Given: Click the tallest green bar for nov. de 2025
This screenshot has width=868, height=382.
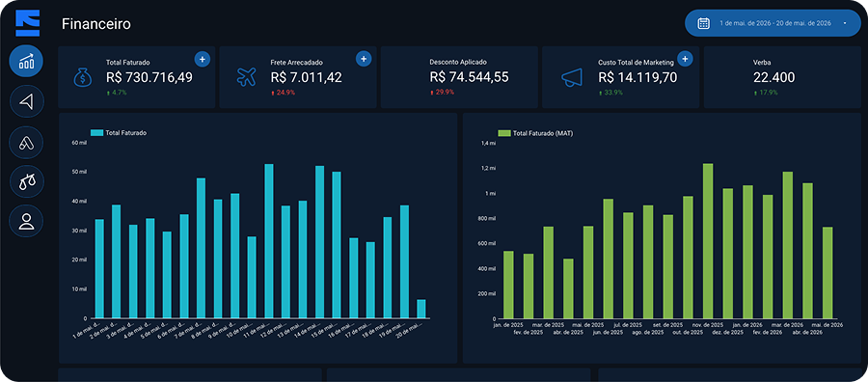Looking at the screenshot, I should click(708, 241).
